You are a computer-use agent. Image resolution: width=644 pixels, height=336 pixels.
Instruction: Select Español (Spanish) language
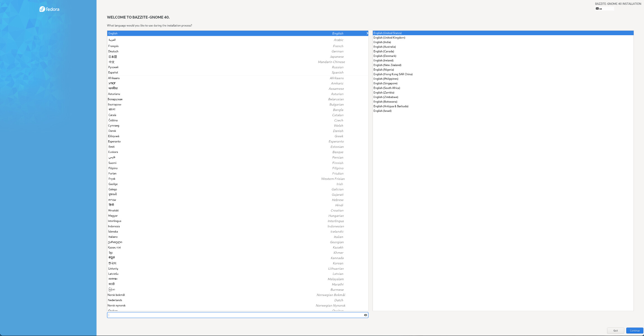[x=237, y=72]
